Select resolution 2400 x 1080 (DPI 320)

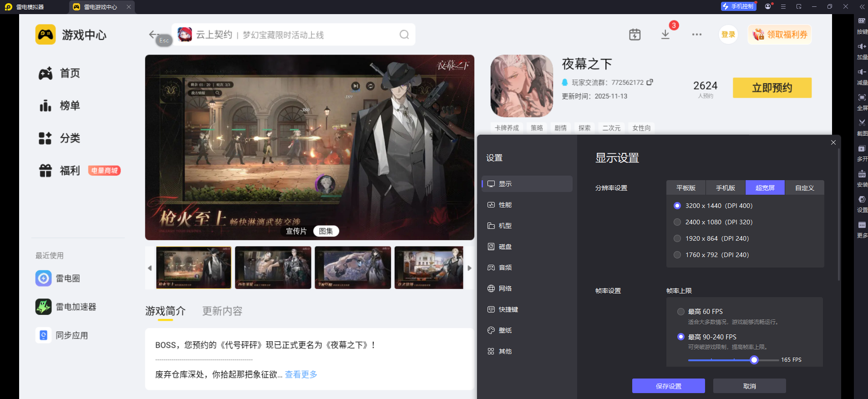point(713,222)
